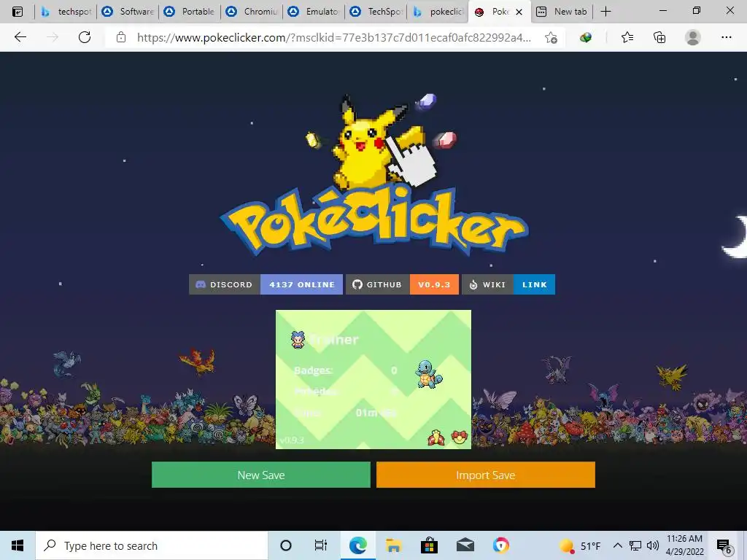This screenshot has width=747, height=560.
Task: Open the Discord badge link
Action: (225, 284)
